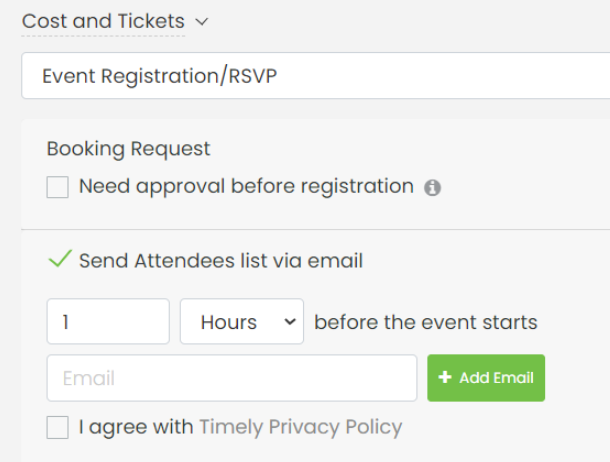Open the Event Registration/RSVP dropdown
610x462 pixels.
(316, 75)
